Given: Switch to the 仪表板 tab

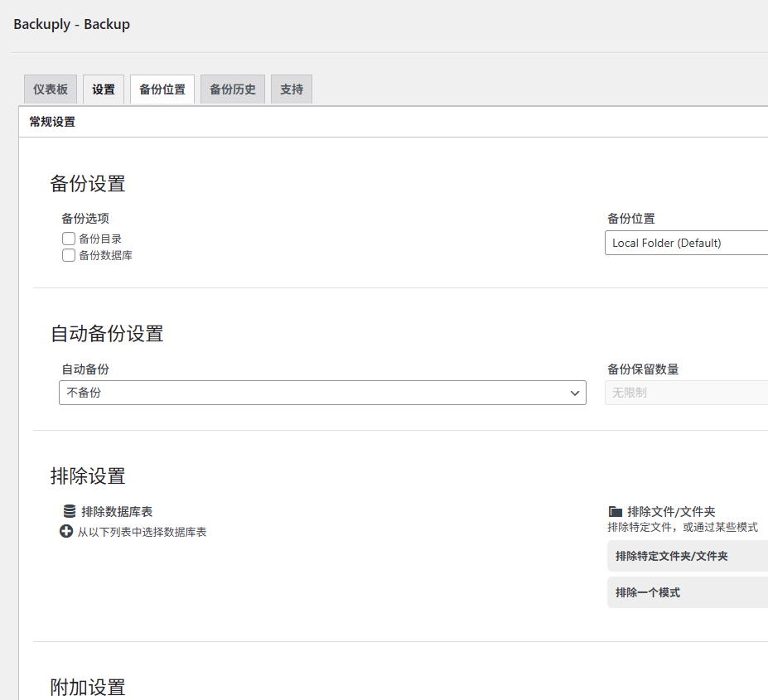Looking at the screenshot, I should point(50,89).
